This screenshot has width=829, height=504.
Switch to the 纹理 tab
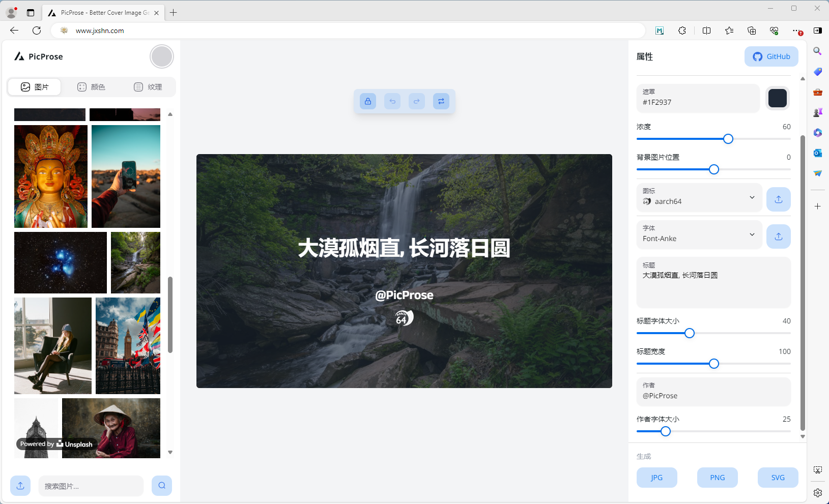[x=148, y=87]
